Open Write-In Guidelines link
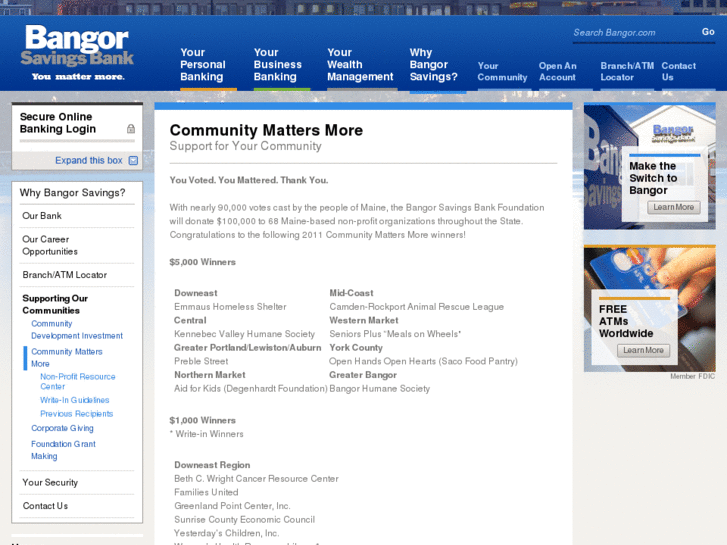This screenshot has width=727, height=545. 75,400
